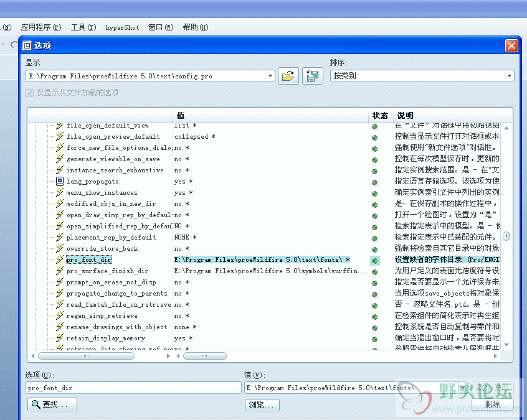
Task: Click the vertical scrollbar thumb
Action: (506, 236)
